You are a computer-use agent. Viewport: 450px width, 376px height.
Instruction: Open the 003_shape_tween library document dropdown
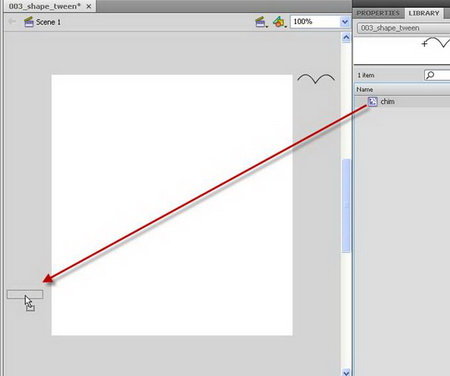pyautogui.click(x=404, y=28)
